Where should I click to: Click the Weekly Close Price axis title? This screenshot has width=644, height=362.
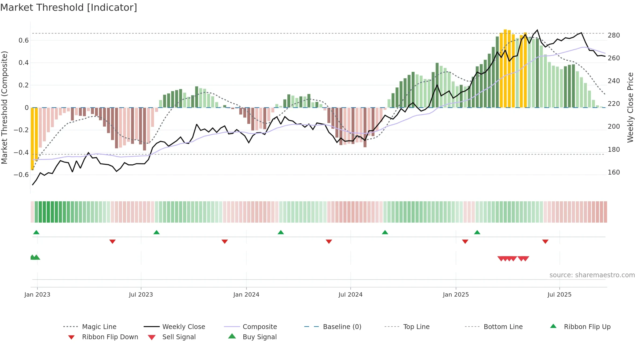(x=630, y=108)
